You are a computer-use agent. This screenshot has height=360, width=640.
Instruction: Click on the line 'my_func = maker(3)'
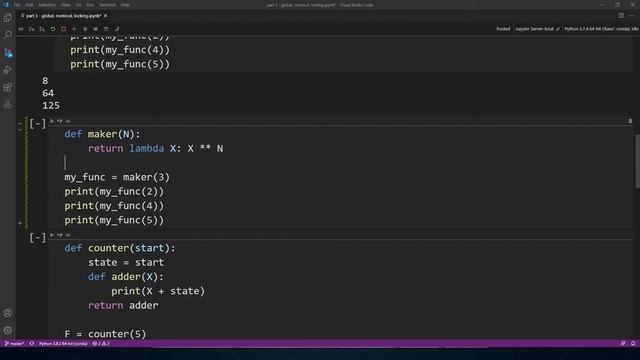pos(117,177)
